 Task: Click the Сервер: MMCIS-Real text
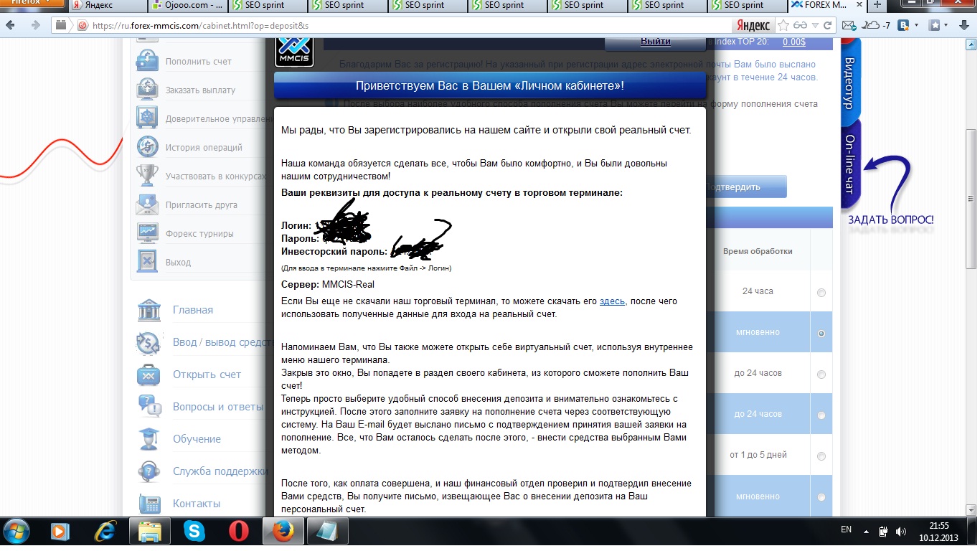328,285
